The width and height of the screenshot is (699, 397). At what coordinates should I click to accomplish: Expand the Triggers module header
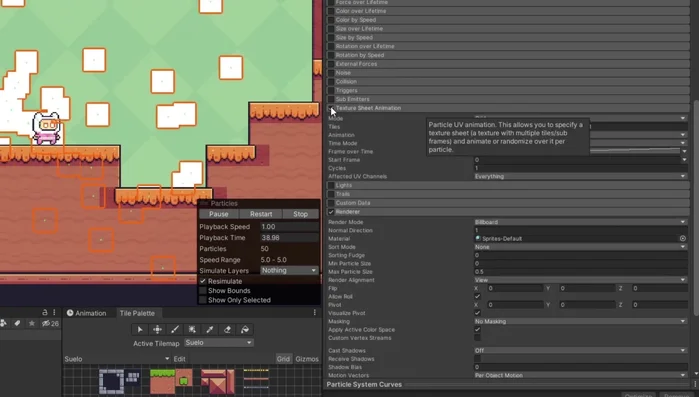click(508, 90)
